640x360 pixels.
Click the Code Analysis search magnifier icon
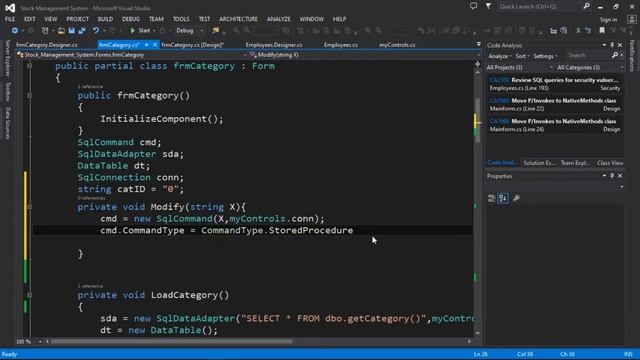pos(615,55)
